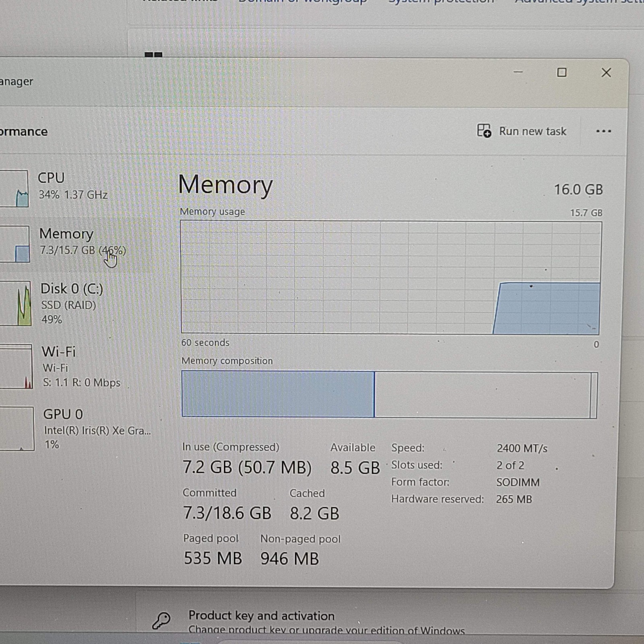Click the 'Intel(R) Iris(R) Xe Gra...' GPU name
Screen dimensions: 644x644
[97, 430]
